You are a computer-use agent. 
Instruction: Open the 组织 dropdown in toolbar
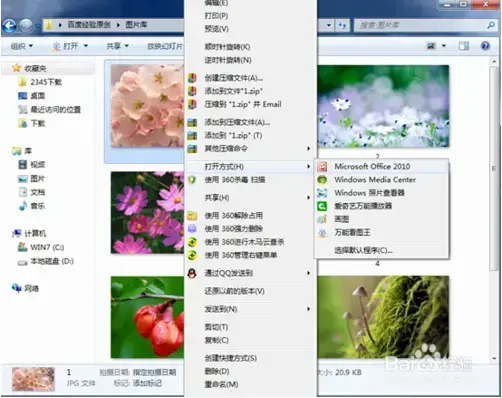point(22,46)
